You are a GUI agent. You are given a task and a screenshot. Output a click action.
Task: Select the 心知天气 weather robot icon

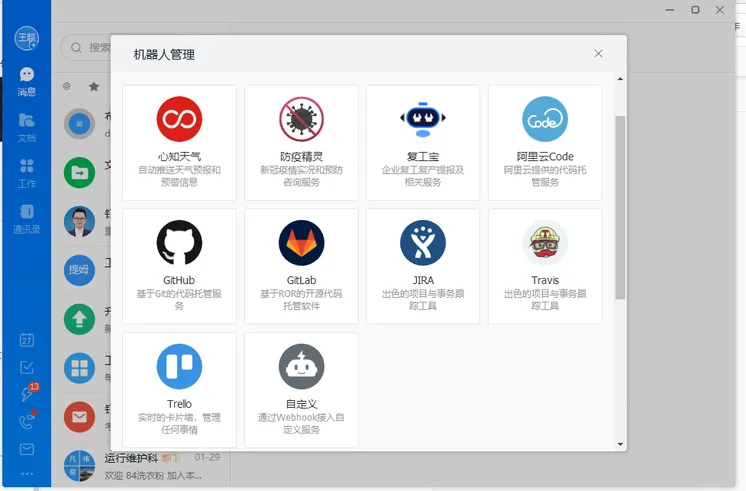point(179,119)
